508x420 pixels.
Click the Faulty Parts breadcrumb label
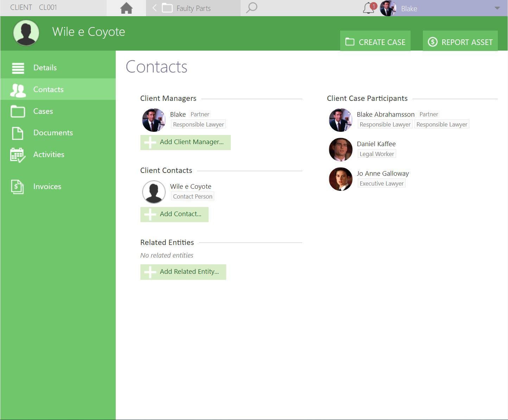pos(193,8)
